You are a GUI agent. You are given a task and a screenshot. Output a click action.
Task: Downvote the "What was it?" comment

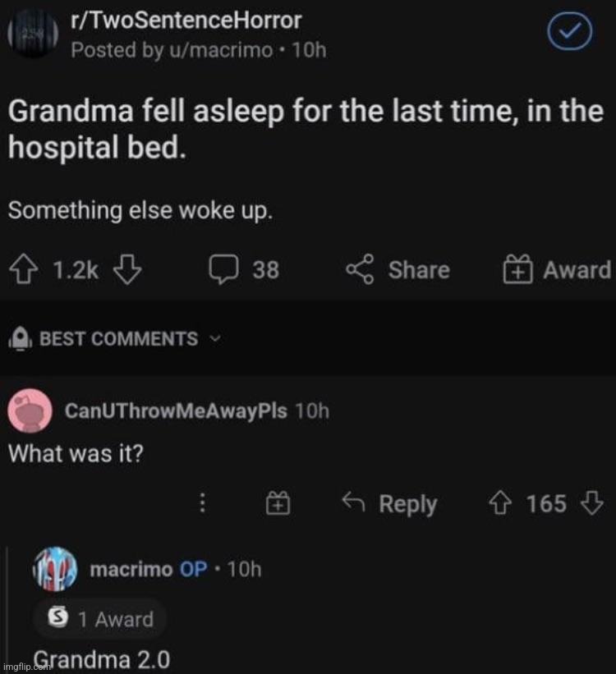pos(592,503)
